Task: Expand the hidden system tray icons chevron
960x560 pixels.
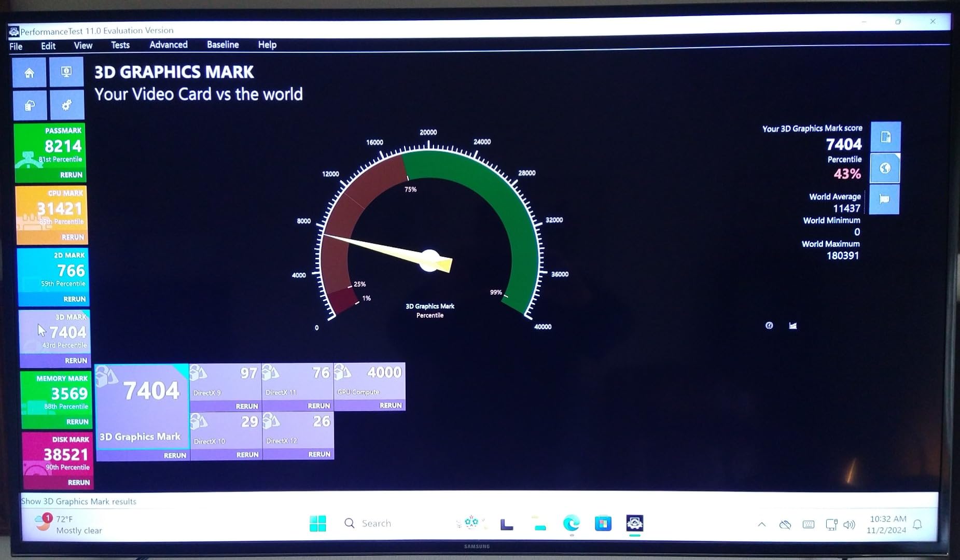Action: click(x=762, y=525)
